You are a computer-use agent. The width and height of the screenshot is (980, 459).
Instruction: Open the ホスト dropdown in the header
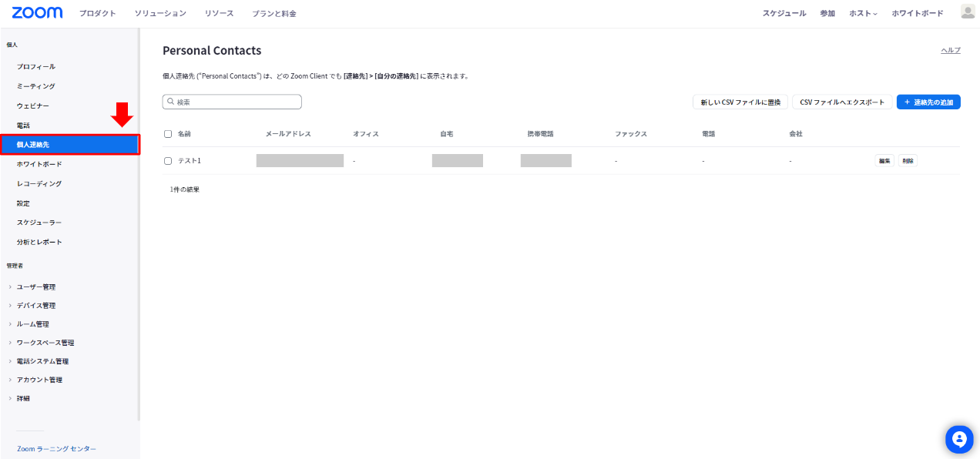863,13
